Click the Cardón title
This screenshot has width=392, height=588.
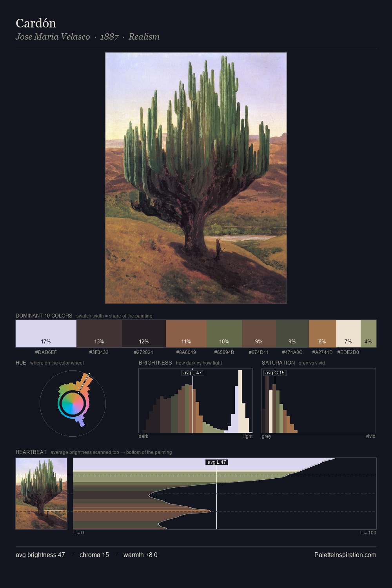[x=36, y=24]
